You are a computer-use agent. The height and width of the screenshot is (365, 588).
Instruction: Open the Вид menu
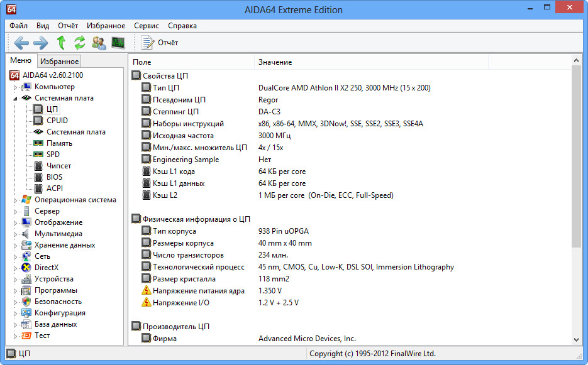43,26
